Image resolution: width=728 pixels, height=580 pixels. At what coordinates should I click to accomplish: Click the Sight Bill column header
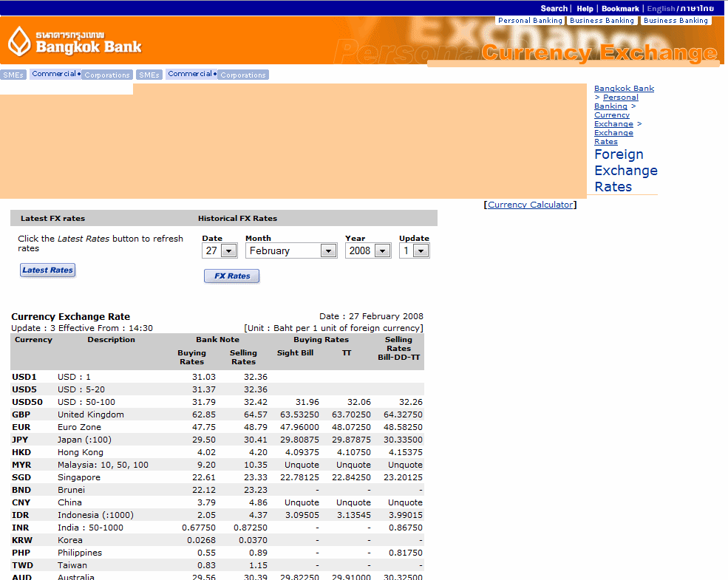(296, 352)
